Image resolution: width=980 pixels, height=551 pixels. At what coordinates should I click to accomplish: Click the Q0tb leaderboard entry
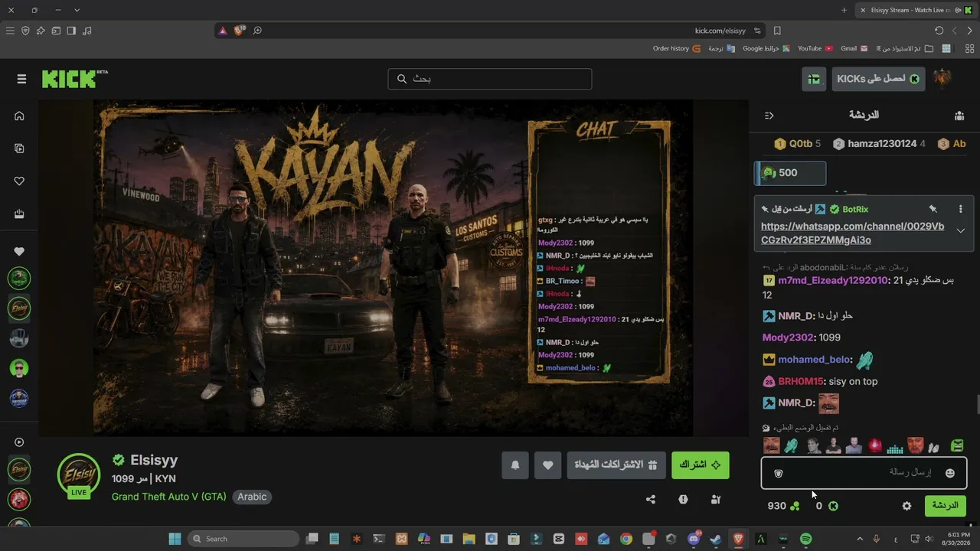[798, 144]
